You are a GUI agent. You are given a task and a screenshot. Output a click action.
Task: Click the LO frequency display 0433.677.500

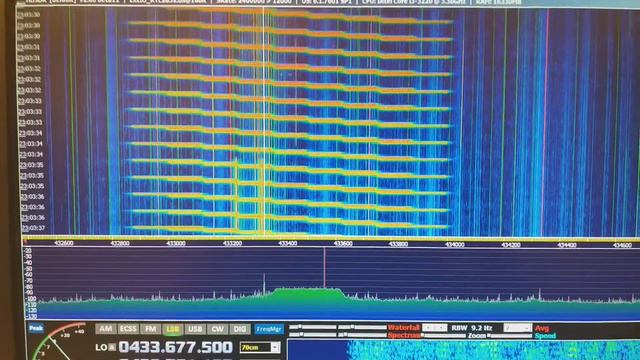point(176,347)
